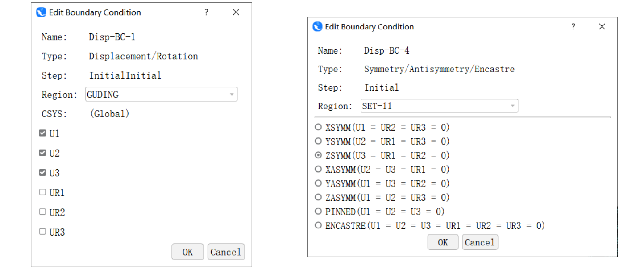
Task: Enable the UR3 rotation checkbox
Action: pos(42,232)
